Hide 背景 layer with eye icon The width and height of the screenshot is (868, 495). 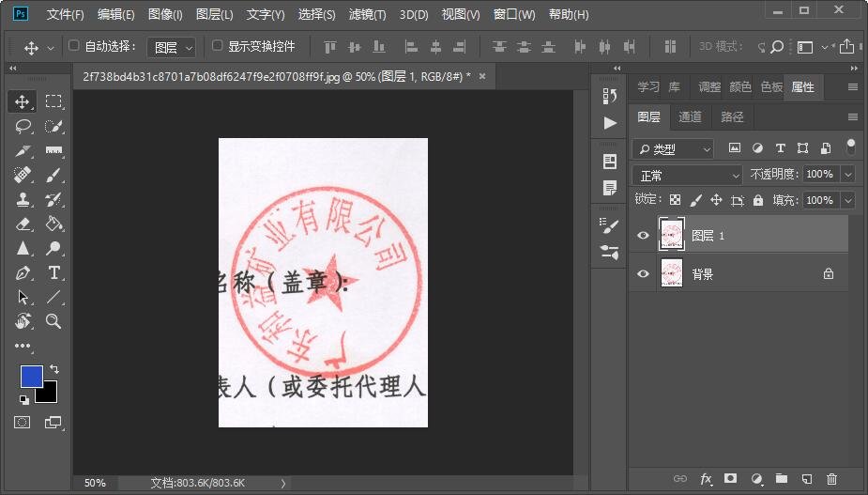[643, 273]
